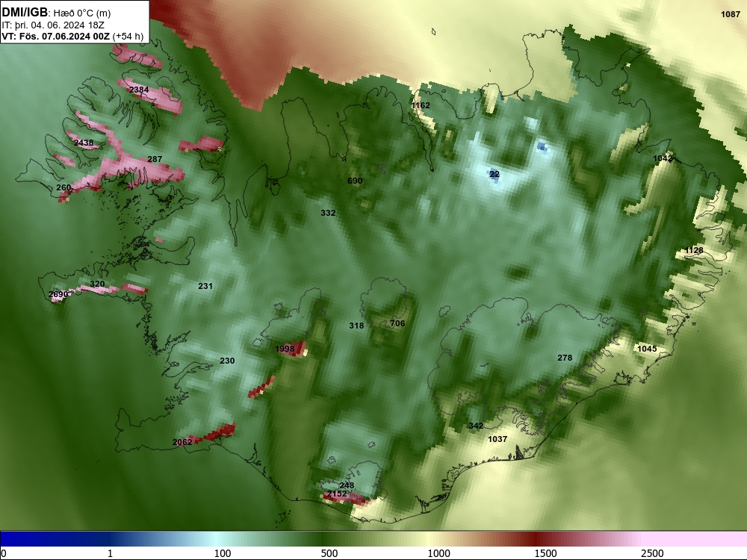Click map value 320 on Snæfellsnes
The width and height of the screenshot is (747, 560).
point(97,284)
